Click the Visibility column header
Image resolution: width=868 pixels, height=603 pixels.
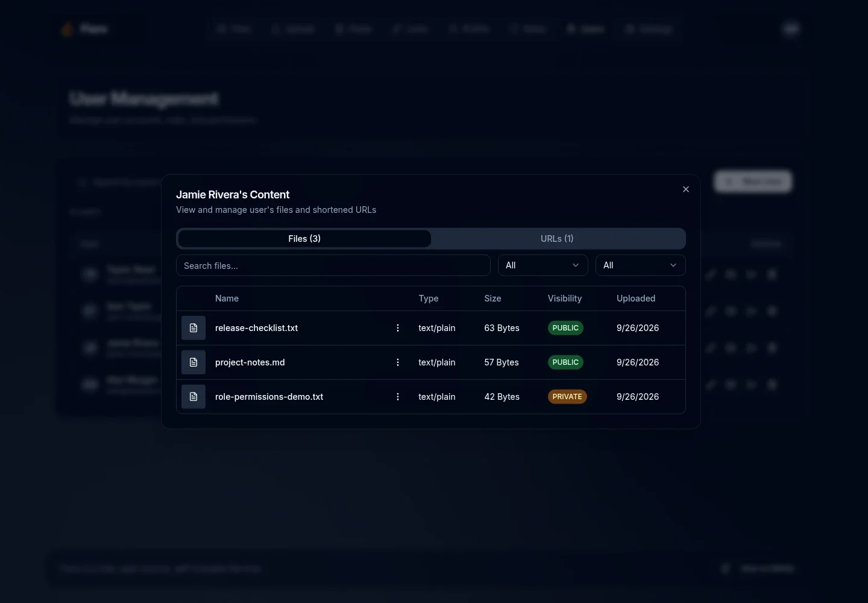[x=565, y=298]
